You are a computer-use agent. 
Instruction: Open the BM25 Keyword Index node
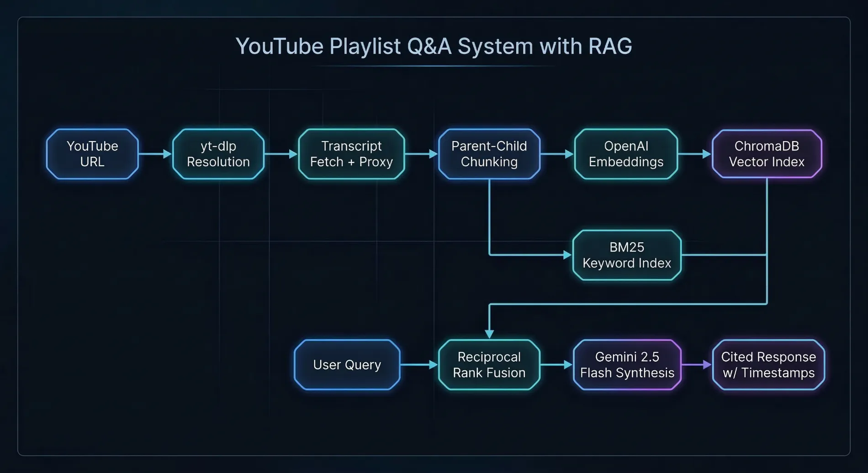(x=626, y=255)
